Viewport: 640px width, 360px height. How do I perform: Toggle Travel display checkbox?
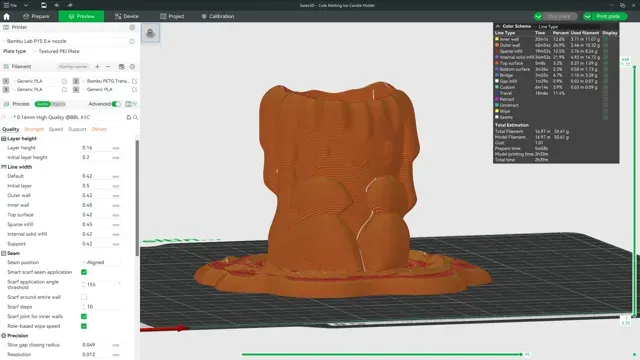pyautogui.click(x=606, y=93)
